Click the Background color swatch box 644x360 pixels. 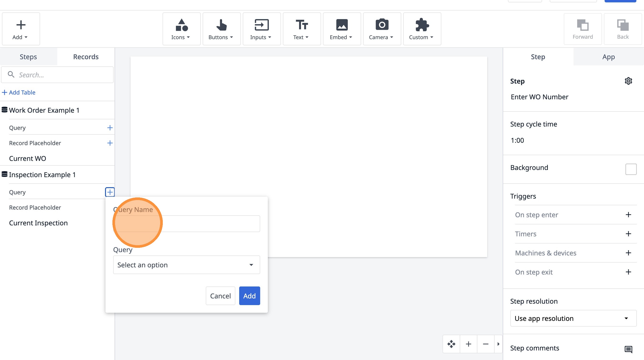tap(630, 169)
